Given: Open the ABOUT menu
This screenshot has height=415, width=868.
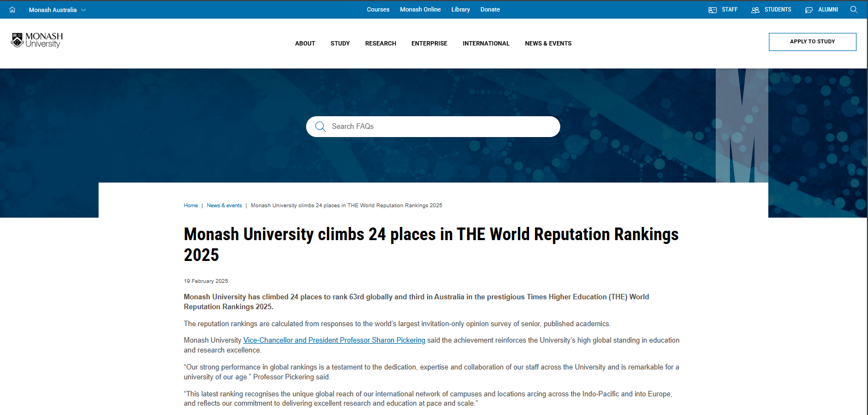Looking at the screenshot, I should click(x=305, y=43).
